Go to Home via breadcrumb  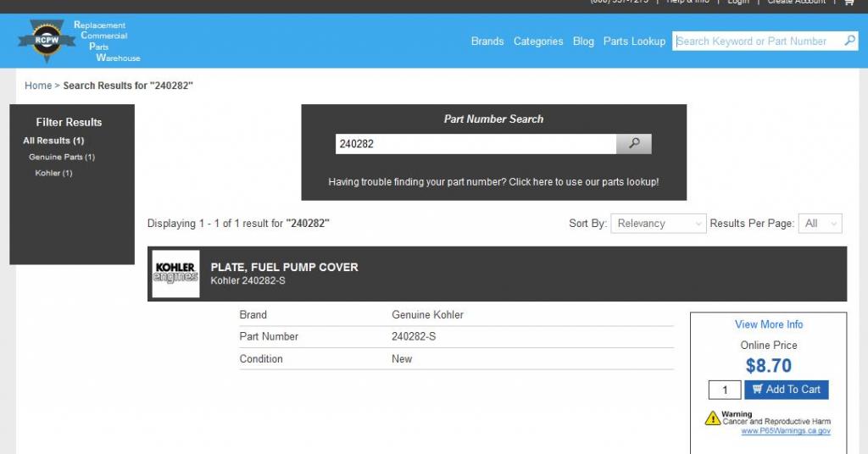37,86
